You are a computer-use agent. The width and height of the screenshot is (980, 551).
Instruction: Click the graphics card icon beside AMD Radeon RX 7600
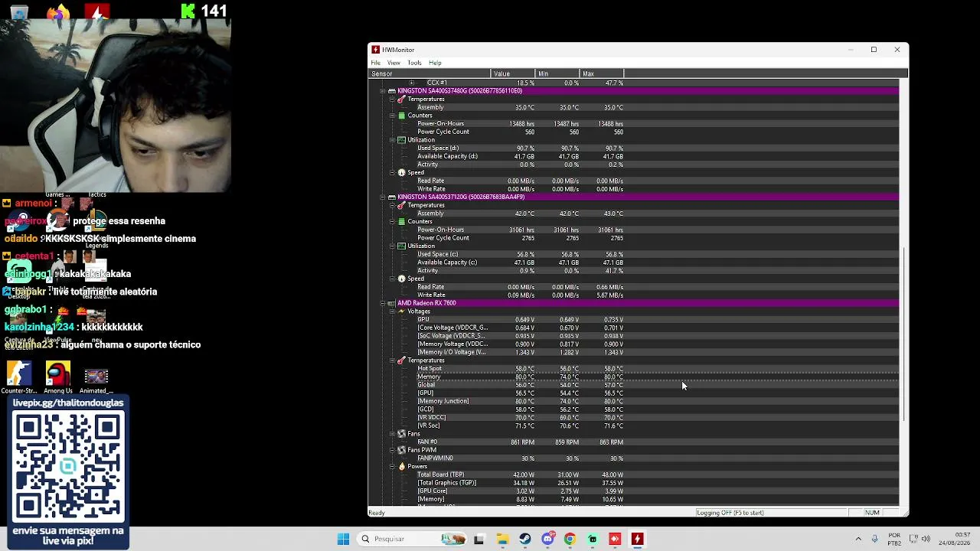391,303
